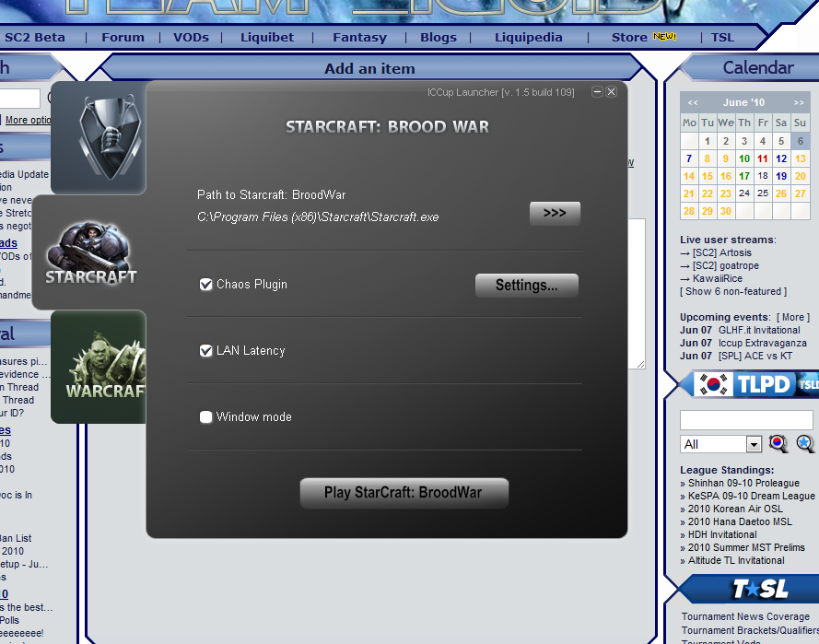Select June 17 in the calendar
The height and width of the screenshot is (644, 819).
coord(744,177)
